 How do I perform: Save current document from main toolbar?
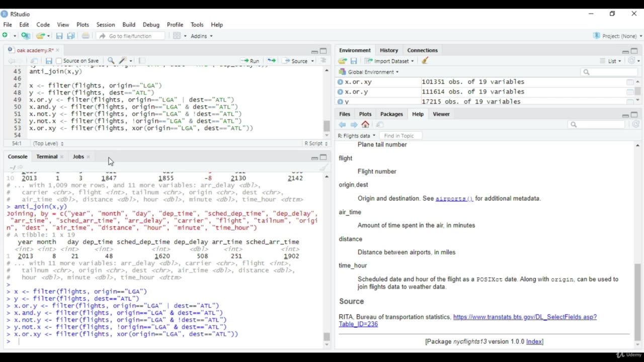click(x=59, y=36)
